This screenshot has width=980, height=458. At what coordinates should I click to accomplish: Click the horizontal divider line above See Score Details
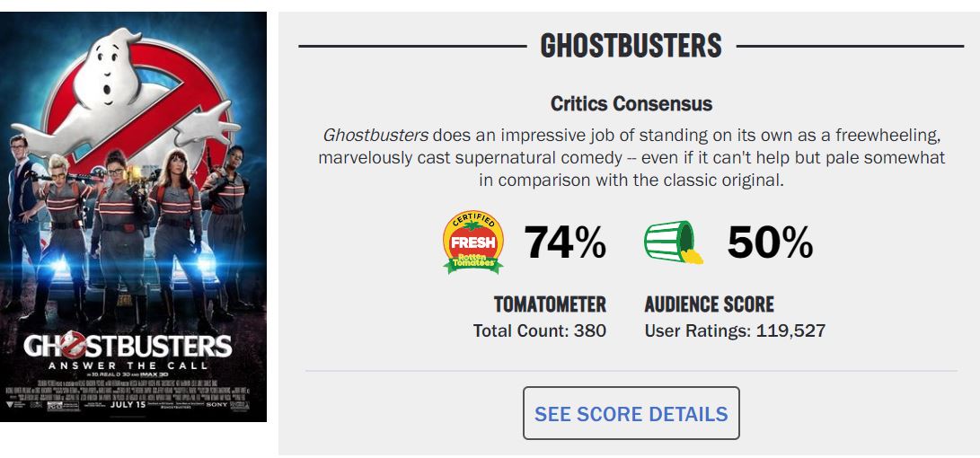coord(631,370)
